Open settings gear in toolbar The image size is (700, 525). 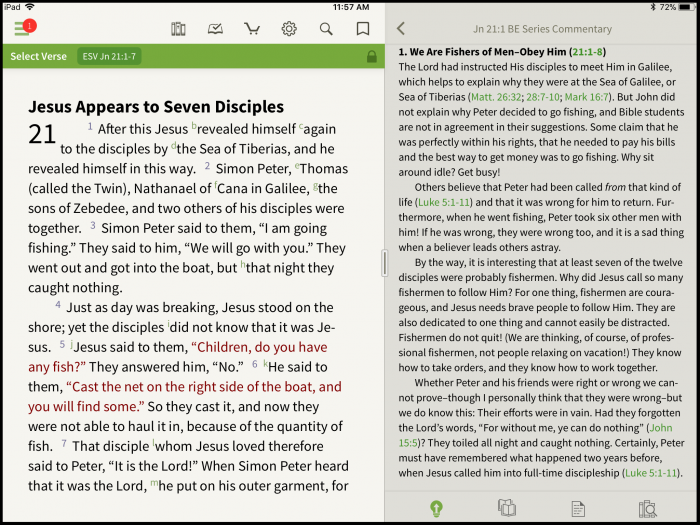(289, 29)
